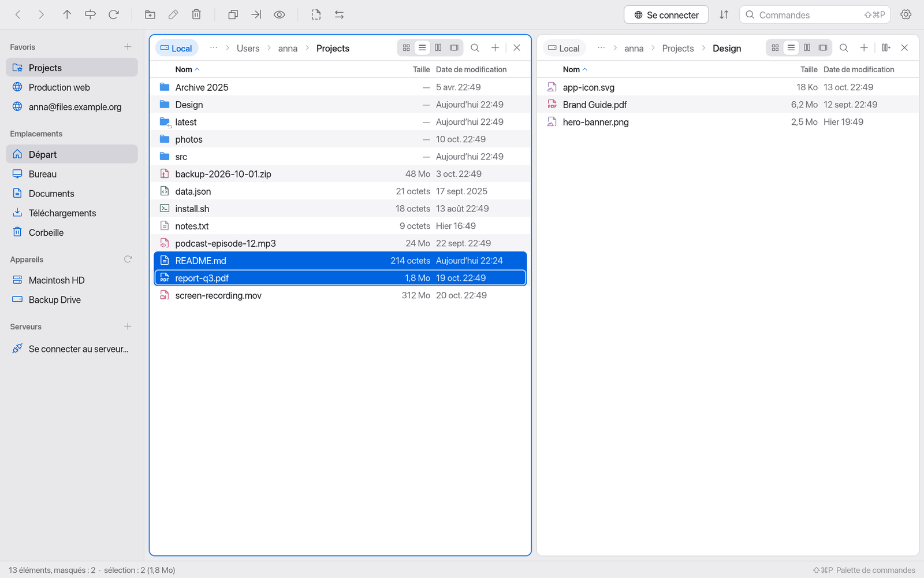Focus the Commandes search field

815,14
